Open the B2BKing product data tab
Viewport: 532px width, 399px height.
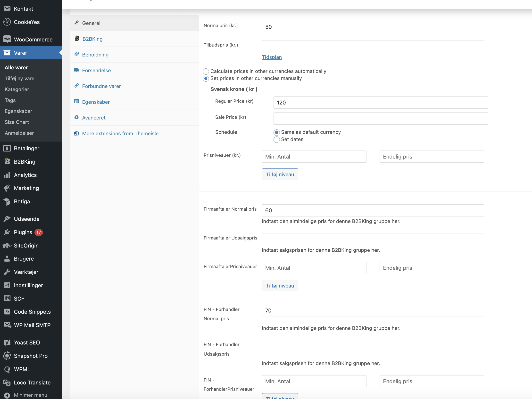[x=134, y=39]
